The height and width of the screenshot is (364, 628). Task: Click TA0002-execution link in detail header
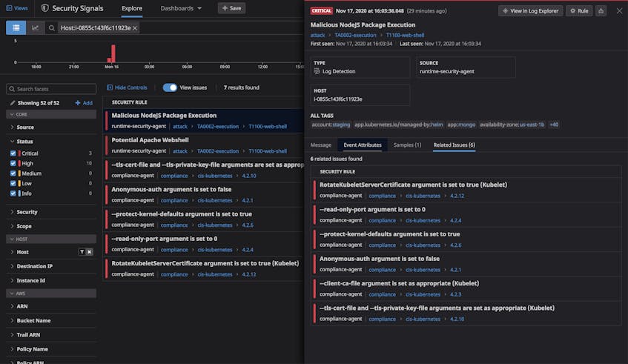click(x=355, y=36)
